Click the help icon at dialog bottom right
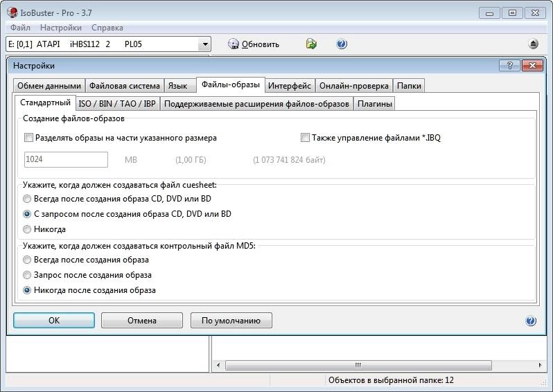553x392 pixels. [x=531, y=321]
